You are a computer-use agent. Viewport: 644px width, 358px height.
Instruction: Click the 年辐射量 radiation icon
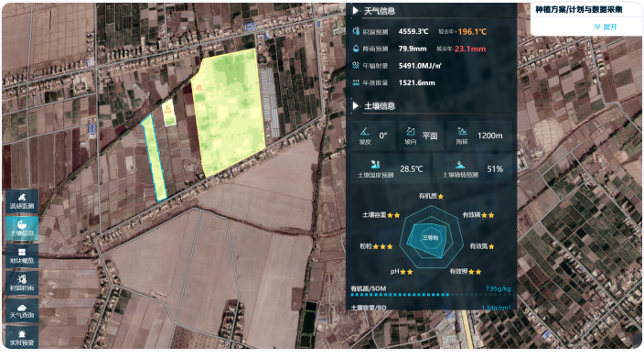coord(356,65)
